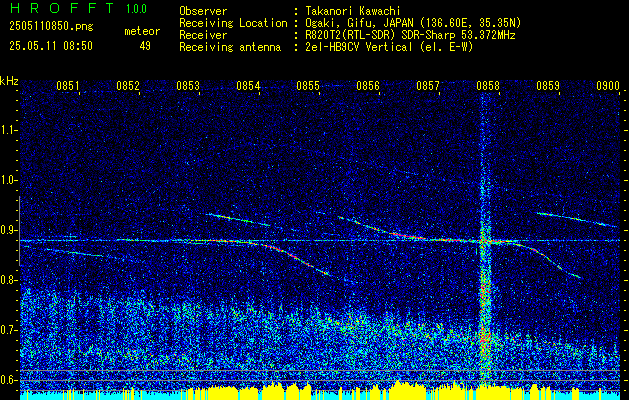Click the HROFFT 1.0.0 title text

pos(78,8)
